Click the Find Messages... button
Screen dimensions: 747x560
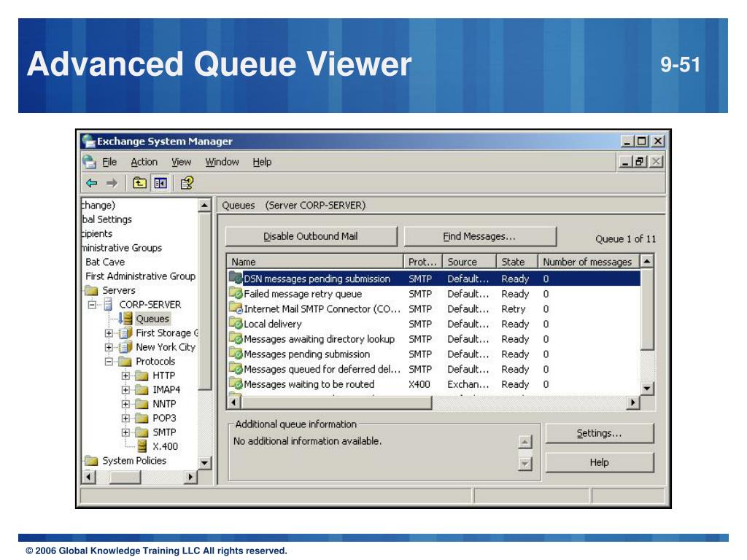[x=480, y=236]
